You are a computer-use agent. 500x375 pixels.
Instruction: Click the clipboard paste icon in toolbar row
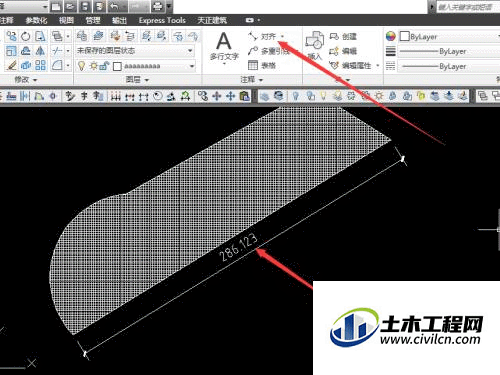[x=245, y=96]
